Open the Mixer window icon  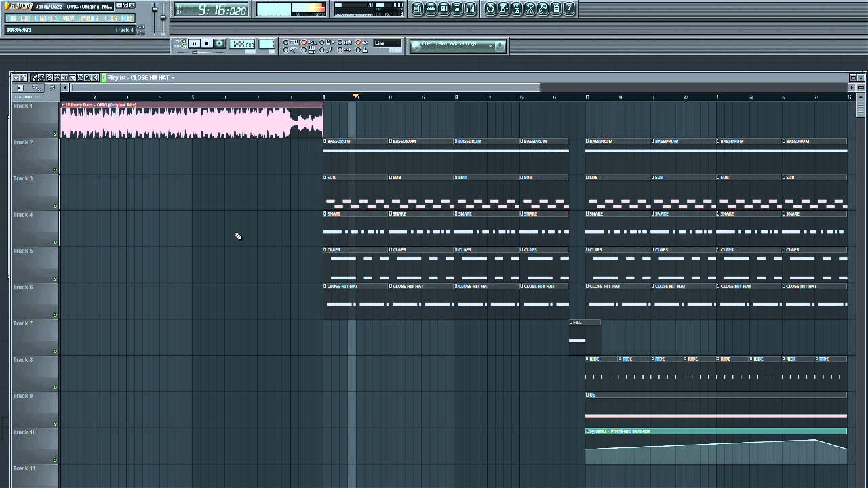(x=470, y=8)
